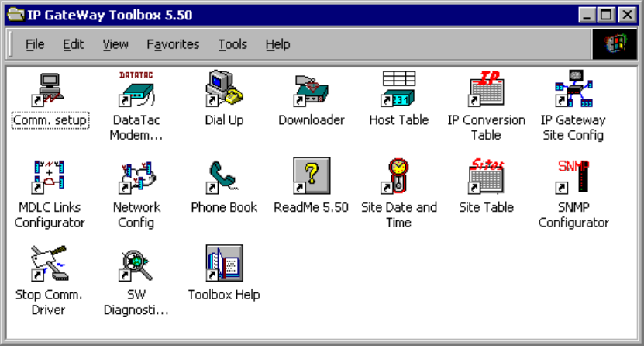644x346 pixels.
Task: Click the 'IP Gateway Site Config' label text
Action: click(x=573, y=127)
